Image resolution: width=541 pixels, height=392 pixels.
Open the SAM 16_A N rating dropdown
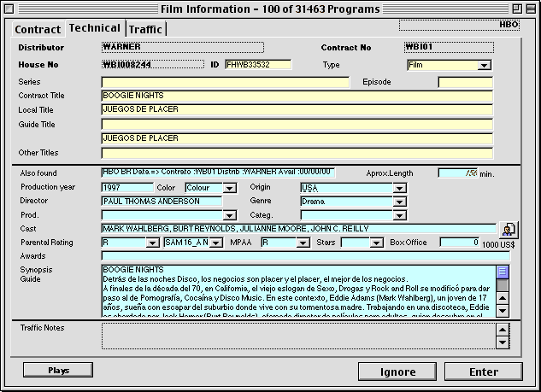216,243
